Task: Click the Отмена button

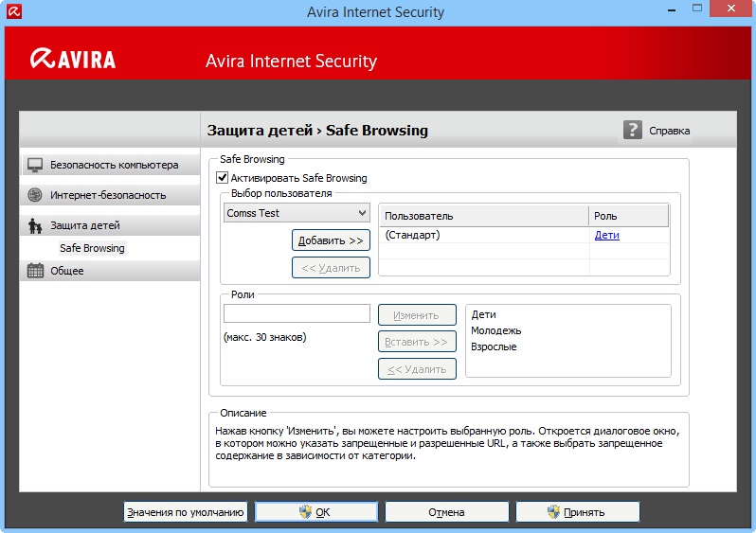Action: coord(446,512)
